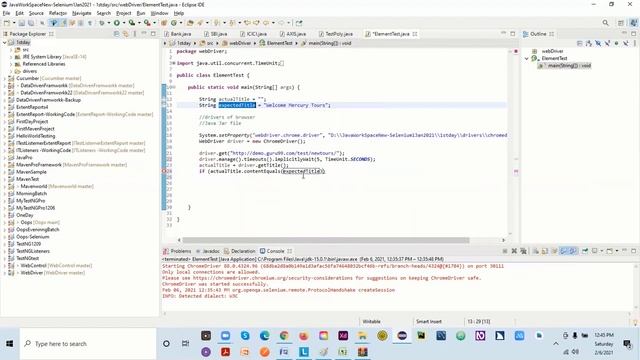640x360 pixels.
Task: Click the Coverage run toolbar icon
Action: point(132,23)
